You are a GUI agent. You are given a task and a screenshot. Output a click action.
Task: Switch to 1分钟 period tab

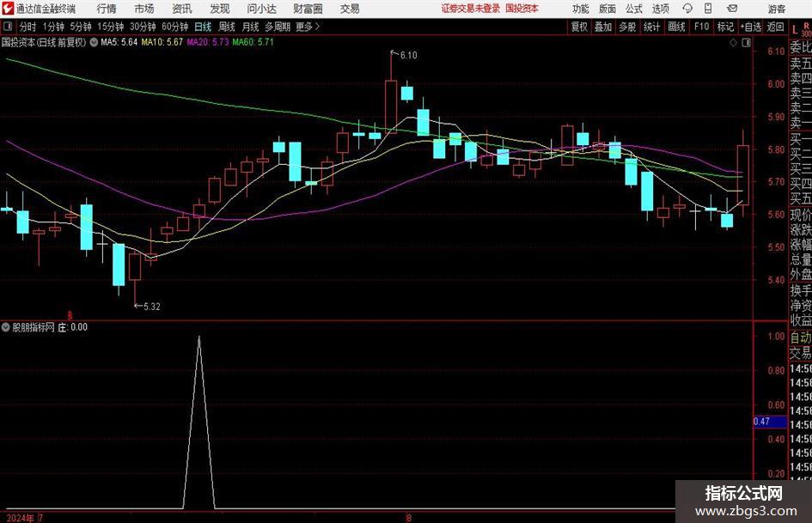pyautogui.click(x=53, y=27)
